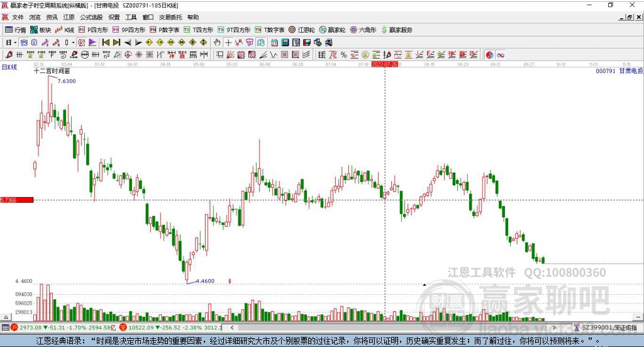
Task: Select the red pen drawing tool
Action: (x=9, y=55)
